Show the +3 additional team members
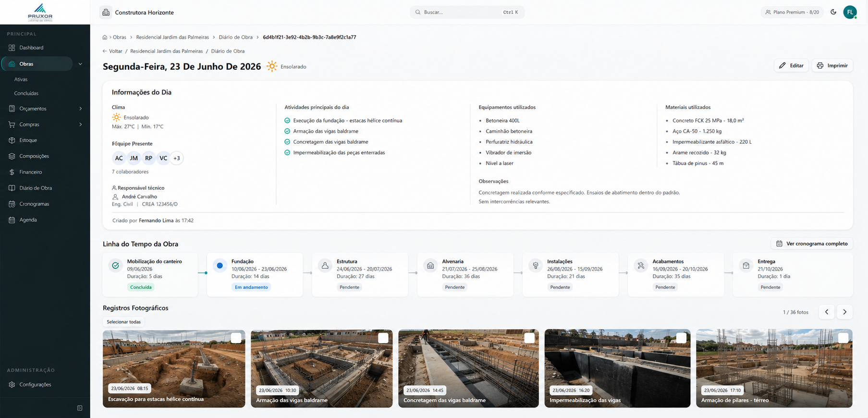 coord(177,158)
